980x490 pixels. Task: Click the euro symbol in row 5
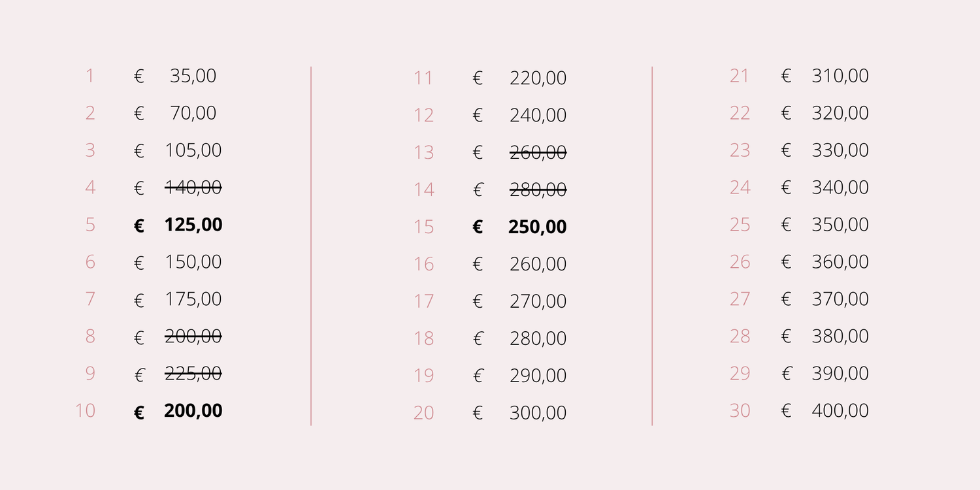(x=139, y=227)
